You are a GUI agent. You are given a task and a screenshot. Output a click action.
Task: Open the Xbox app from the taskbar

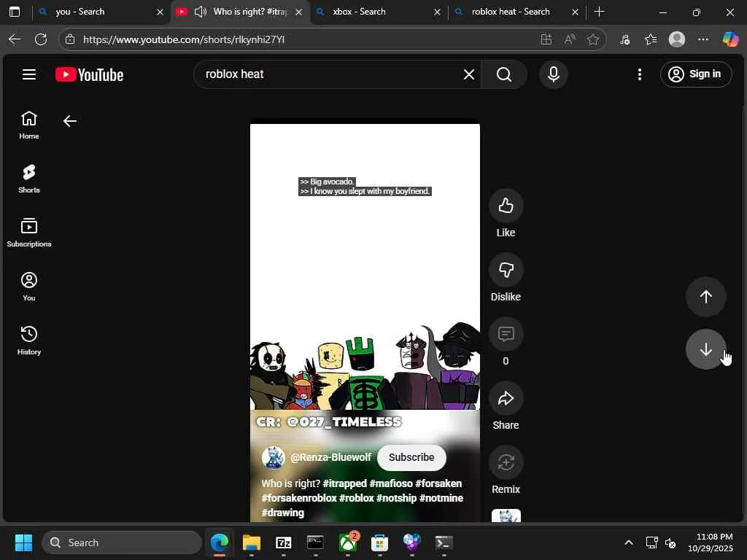click(x=348, y=542)
